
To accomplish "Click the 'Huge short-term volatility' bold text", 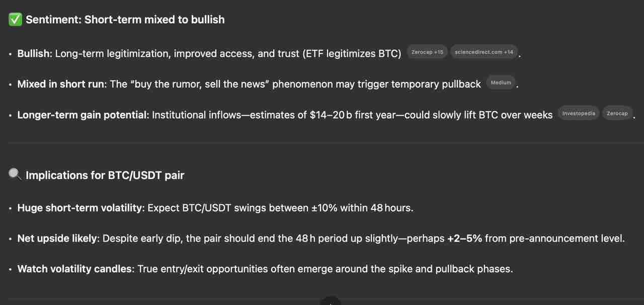I will click(x=80, y=207).
